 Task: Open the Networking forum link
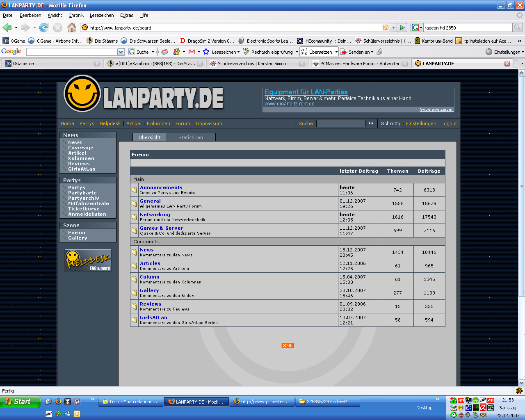click(155, 215)
